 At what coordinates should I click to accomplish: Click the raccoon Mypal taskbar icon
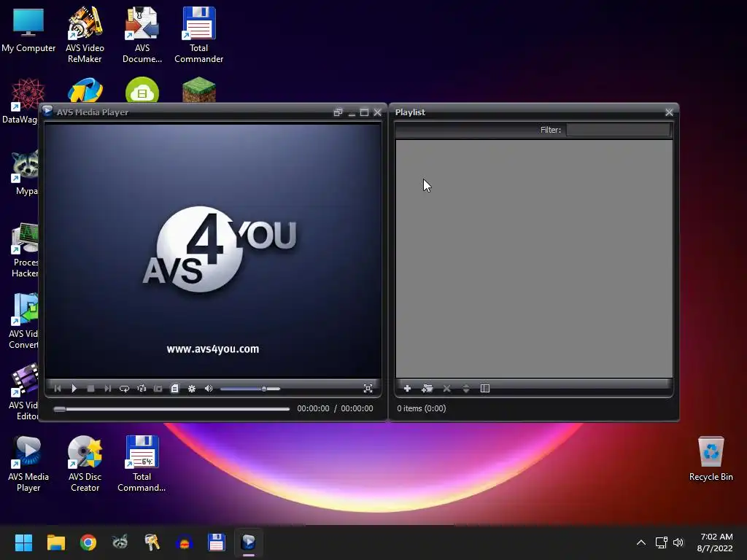[120, 542]
